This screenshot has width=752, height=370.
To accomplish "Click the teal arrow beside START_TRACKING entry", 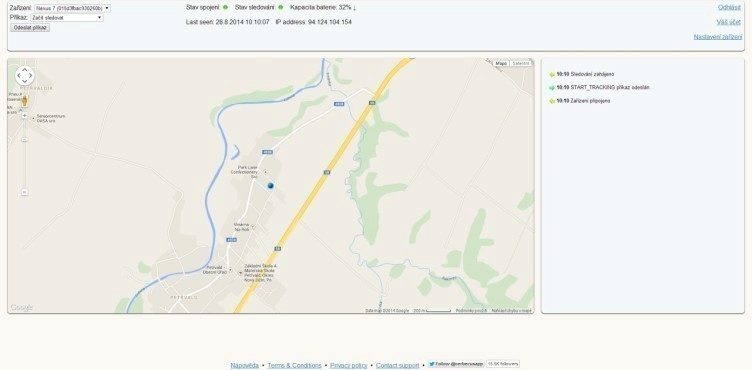I will (552, 88).
